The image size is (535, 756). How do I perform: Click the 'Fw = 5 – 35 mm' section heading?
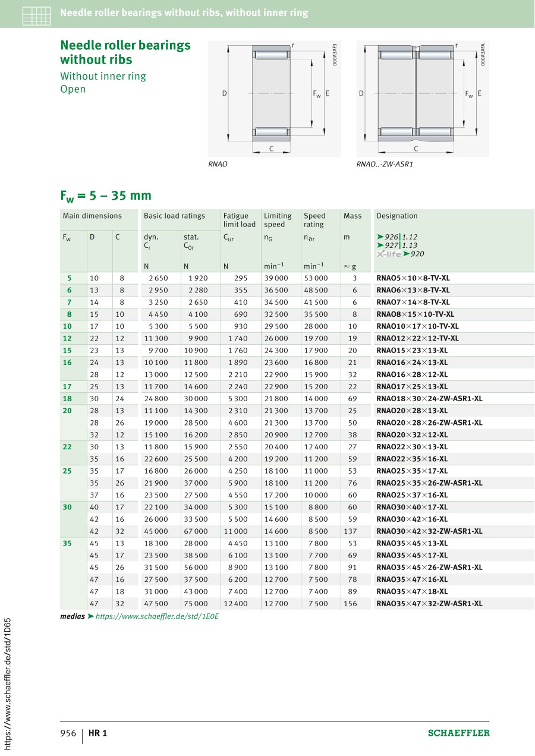tap(106, 196)
